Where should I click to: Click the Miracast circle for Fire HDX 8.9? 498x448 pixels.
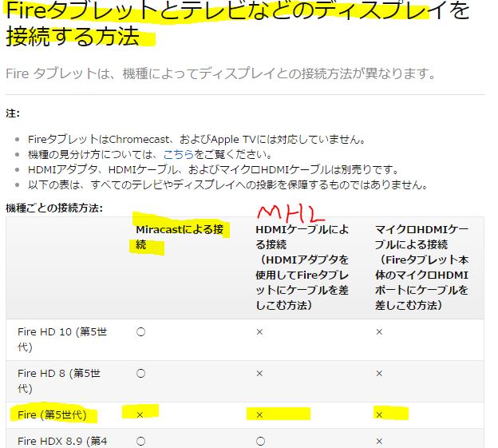140,442
